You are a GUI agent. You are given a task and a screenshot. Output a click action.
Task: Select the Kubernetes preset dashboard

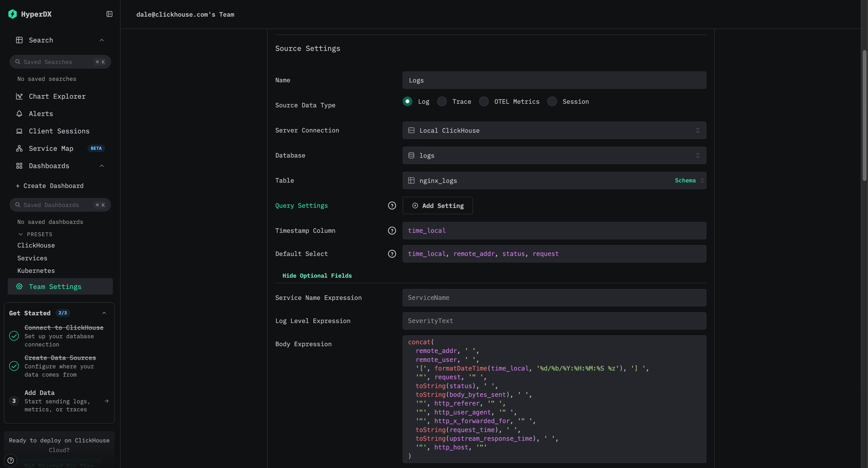point(36,270)
